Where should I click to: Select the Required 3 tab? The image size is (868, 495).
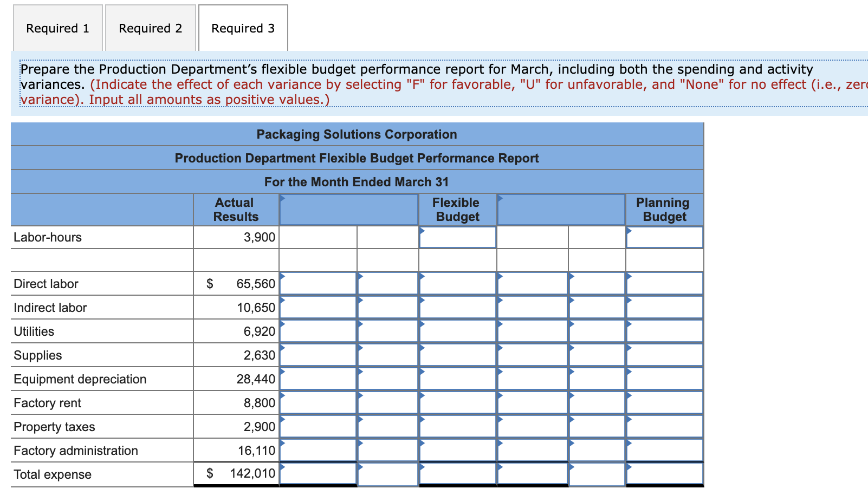point(243,28)
